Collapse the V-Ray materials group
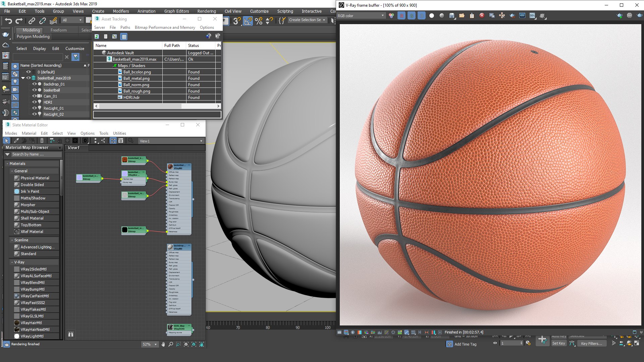The width and height of the screenshot is (644, 362). point(12,262)
